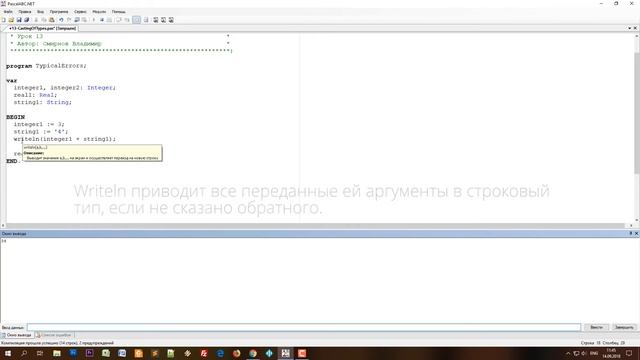Image resolution: width=640 pixels, height=360 pixels.
Task: Open the Windows notification center icon
Action: [629, 353]
